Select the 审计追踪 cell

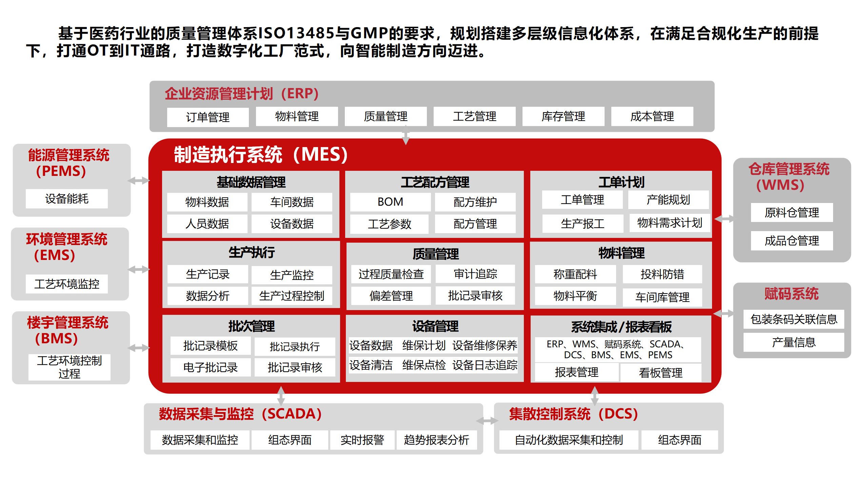point(475,274)
